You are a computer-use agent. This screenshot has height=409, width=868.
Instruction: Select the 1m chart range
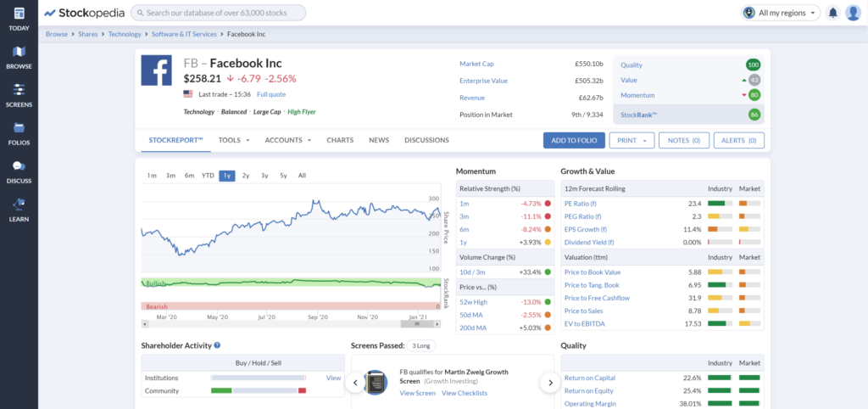pyautogui.click(x=152, y=176)
